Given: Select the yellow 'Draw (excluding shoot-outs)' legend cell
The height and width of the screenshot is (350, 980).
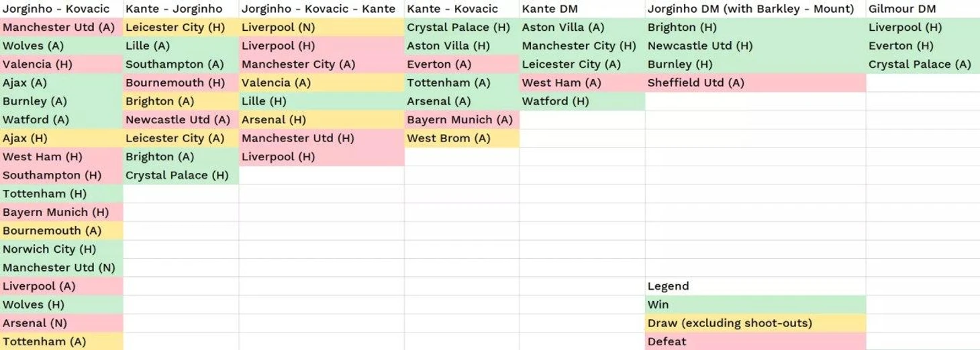Looking at the screenshot, I should coord(755,323).
